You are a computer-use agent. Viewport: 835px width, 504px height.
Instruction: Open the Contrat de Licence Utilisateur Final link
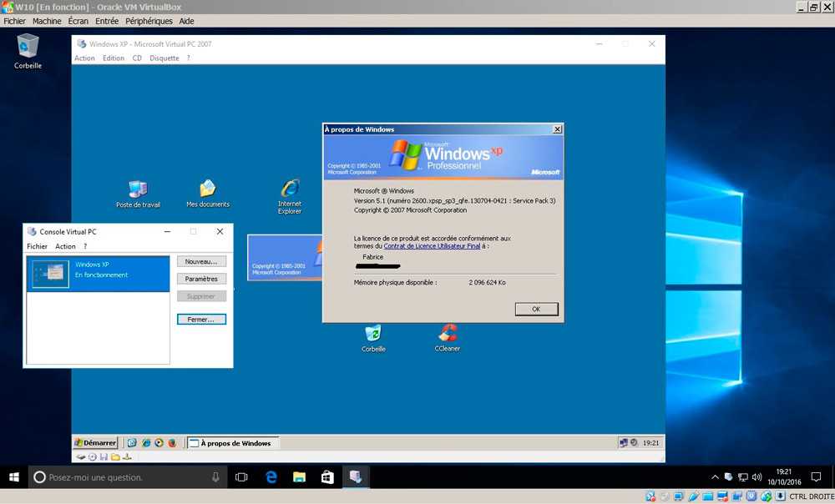click(x=432, y=246)
